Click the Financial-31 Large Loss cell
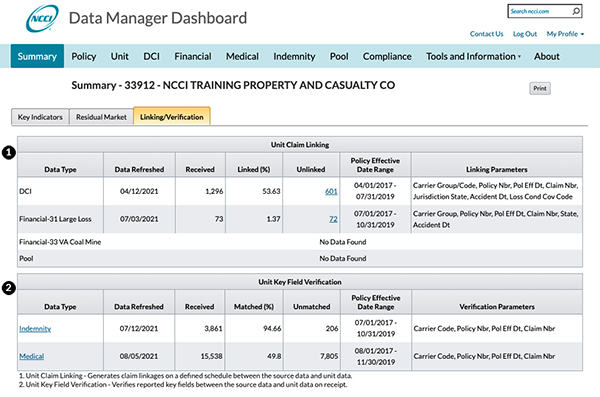This screenshot has width=600, height=397. click(x=60, y=219)
